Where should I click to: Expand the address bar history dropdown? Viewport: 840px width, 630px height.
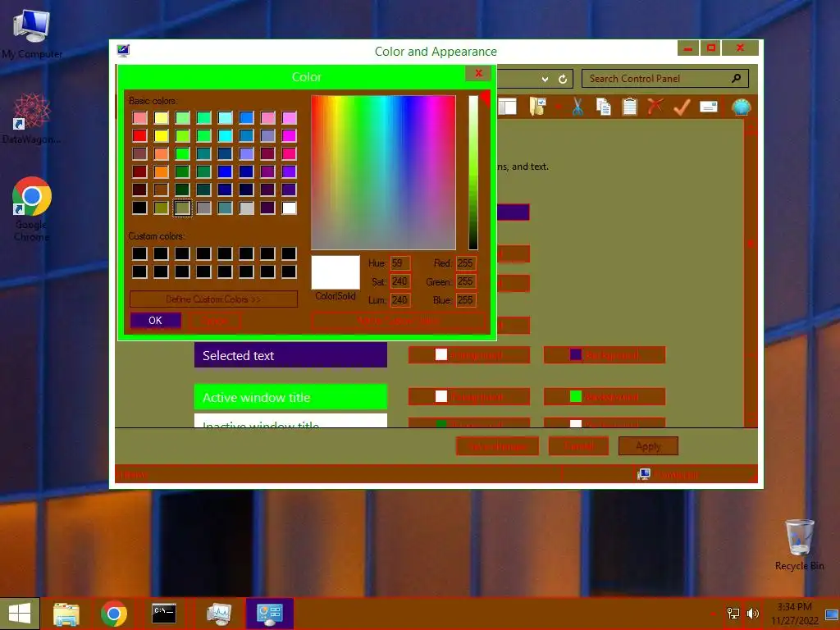(545, 80)
